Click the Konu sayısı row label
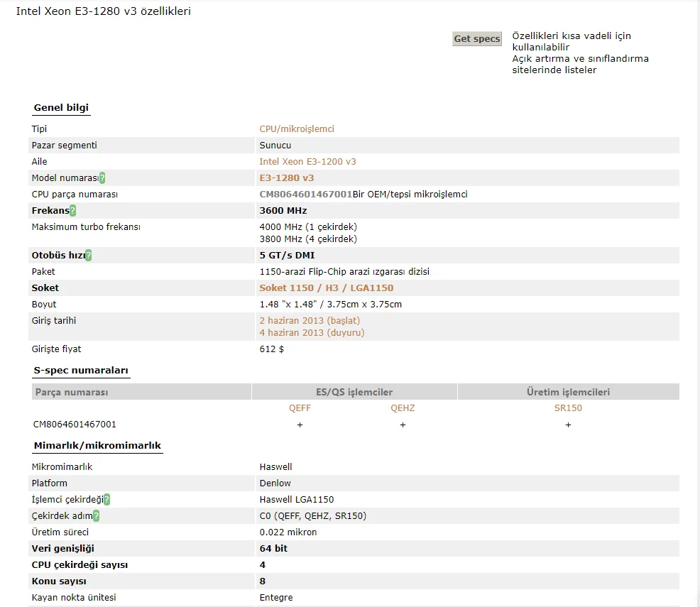Image resolution: width=700 pixels, height=607 pixels. 59,581
